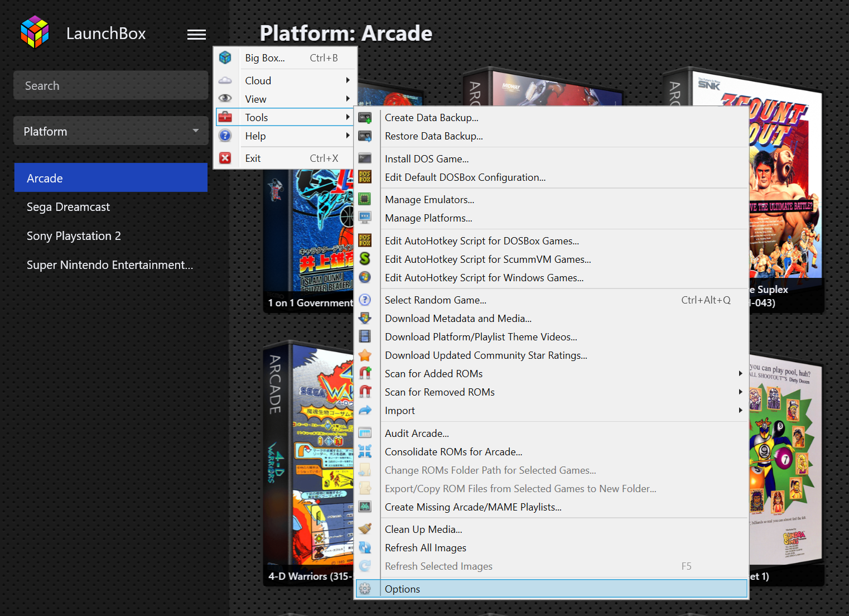Expand the Tools submenu arrow
Viewport: 849px width, 616px height.
point(348,117)
